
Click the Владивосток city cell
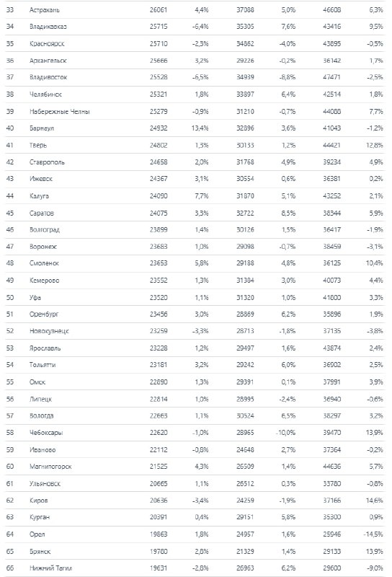click(48, 77)
